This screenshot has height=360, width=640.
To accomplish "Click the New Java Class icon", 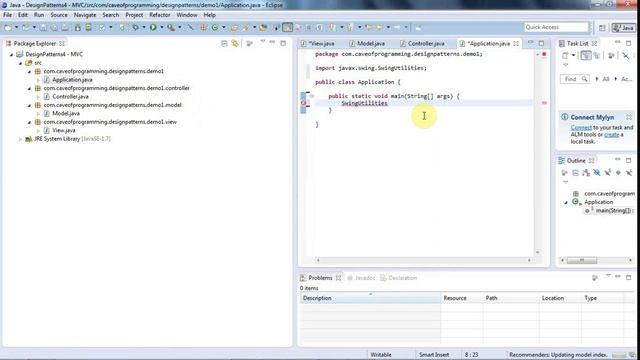I will point(215,27).
